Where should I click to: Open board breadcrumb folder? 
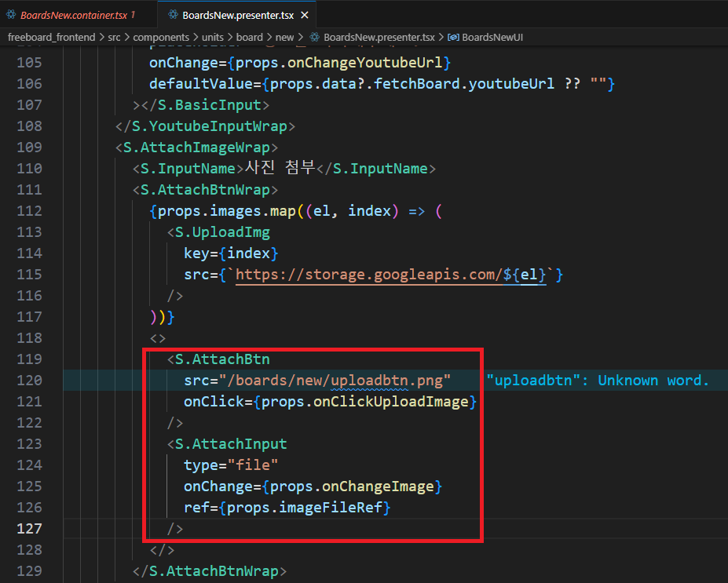pyautogui.click(x=249, y=37)
